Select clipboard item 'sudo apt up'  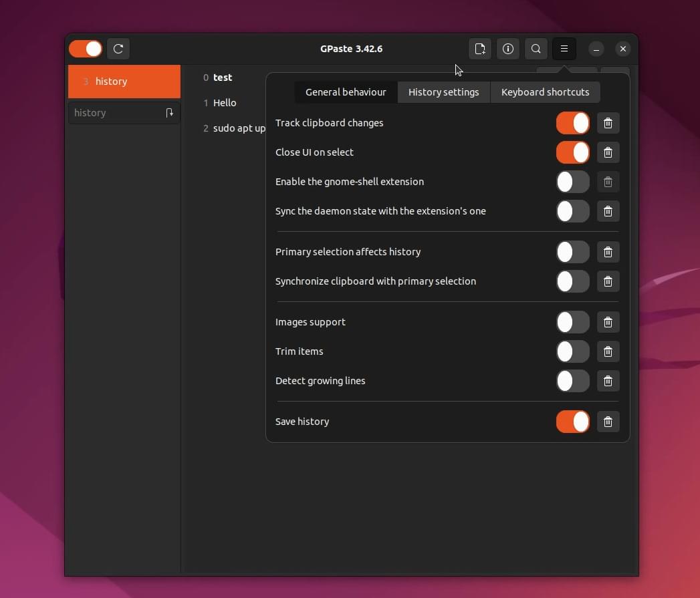pyautogui.click(x=239, y=128)
